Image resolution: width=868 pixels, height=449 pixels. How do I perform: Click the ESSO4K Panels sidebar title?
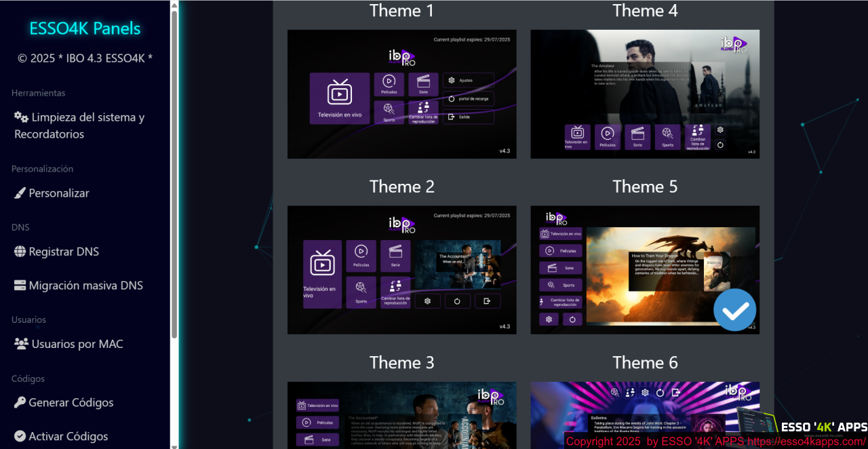coord(85,28)
